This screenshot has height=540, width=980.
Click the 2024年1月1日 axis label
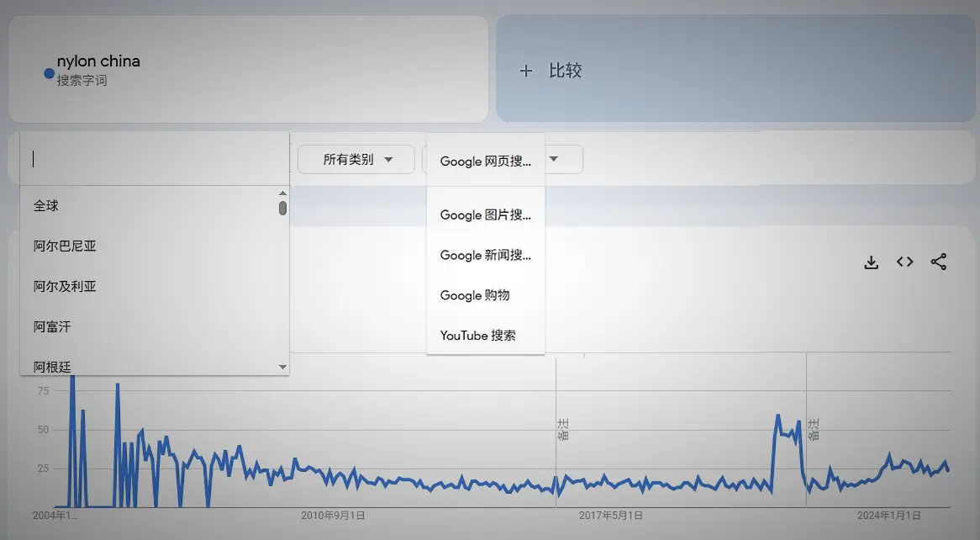pos(888,515)
